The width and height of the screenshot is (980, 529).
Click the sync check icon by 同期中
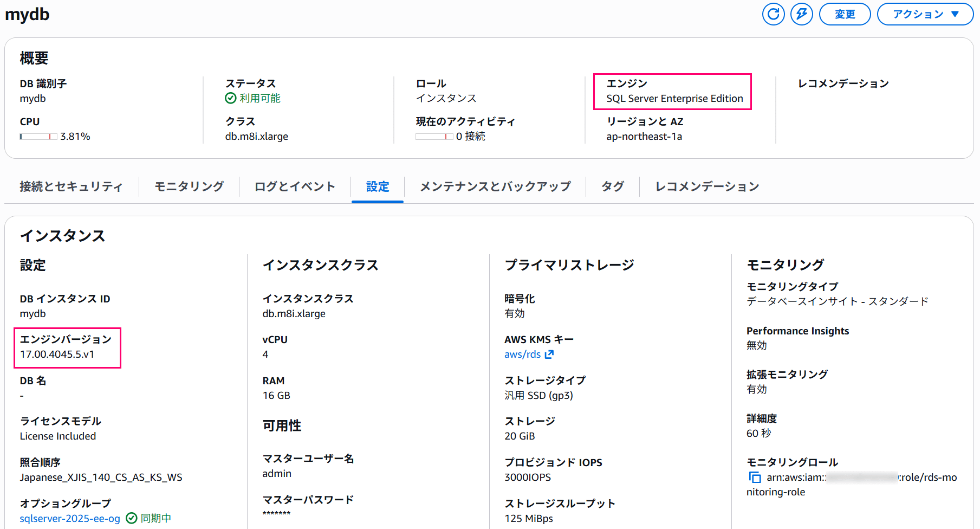coord(131,518)
